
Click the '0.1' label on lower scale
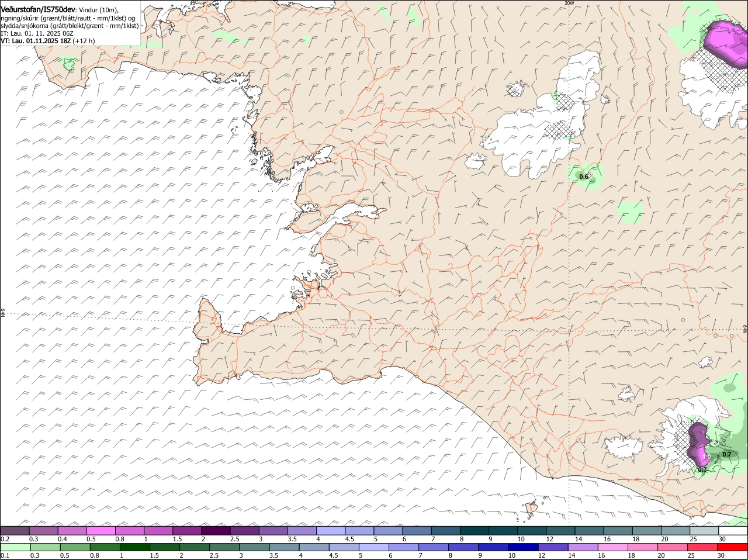(x=5, y=555)
